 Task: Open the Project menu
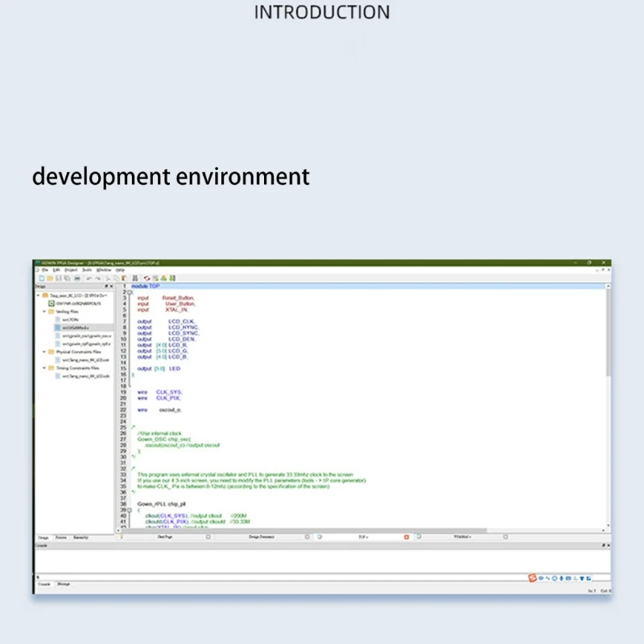click(x=71, y=270)
